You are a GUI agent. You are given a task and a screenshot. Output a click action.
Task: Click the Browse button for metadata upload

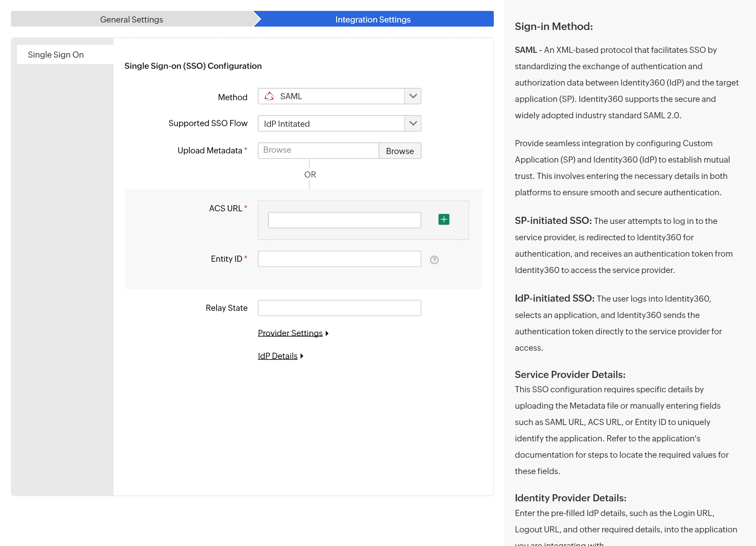pyautogui.click(x=400, y=151)
